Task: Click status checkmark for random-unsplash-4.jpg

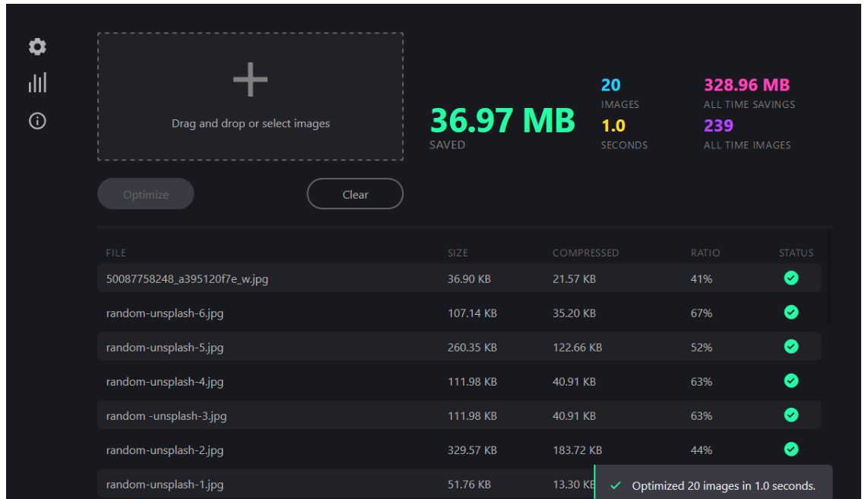Action: point(791,381)
